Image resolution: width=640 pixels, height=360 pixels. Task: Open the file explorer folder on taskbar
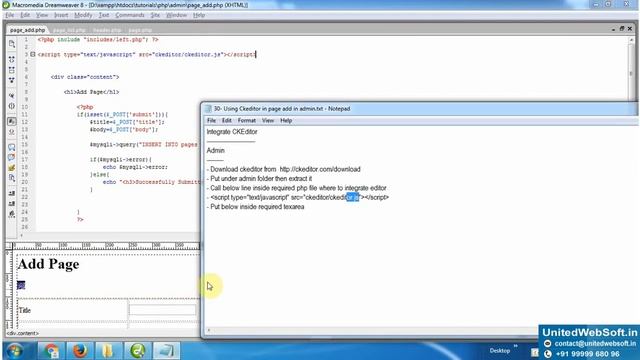click(x=109, y=351)
